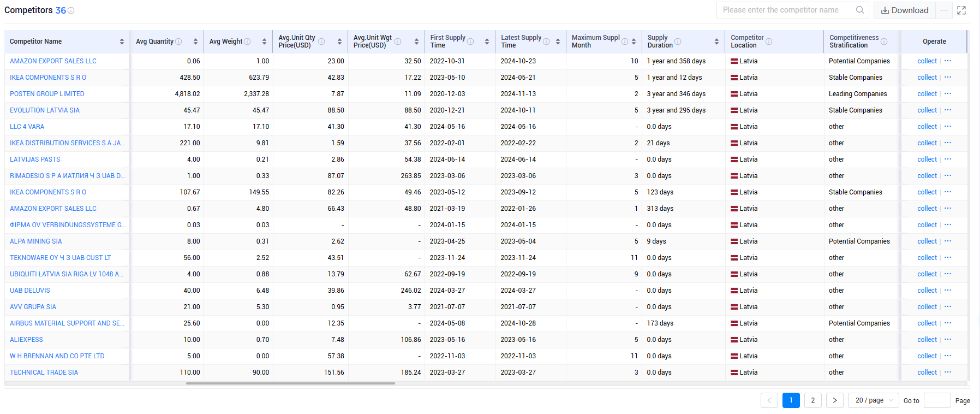Click the Latest Supply Time info icon

pos(546,42)
